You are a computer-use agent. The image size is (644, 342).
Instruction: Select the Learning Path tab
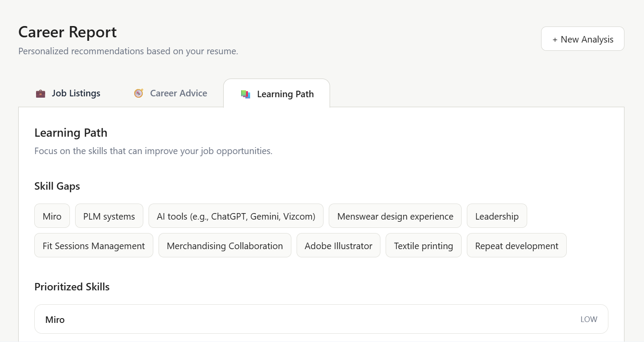coord(277,93)
